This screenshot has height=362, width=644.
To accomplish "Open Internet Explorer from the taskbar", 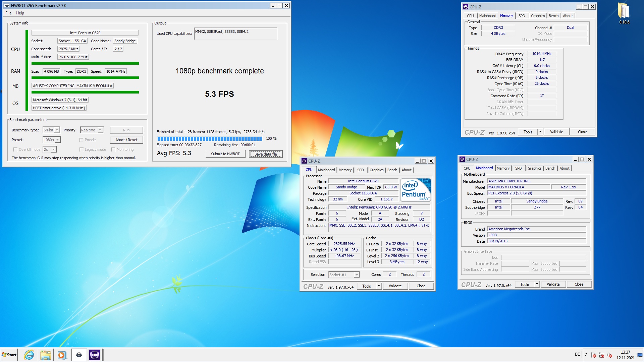I will coord(29,355).
